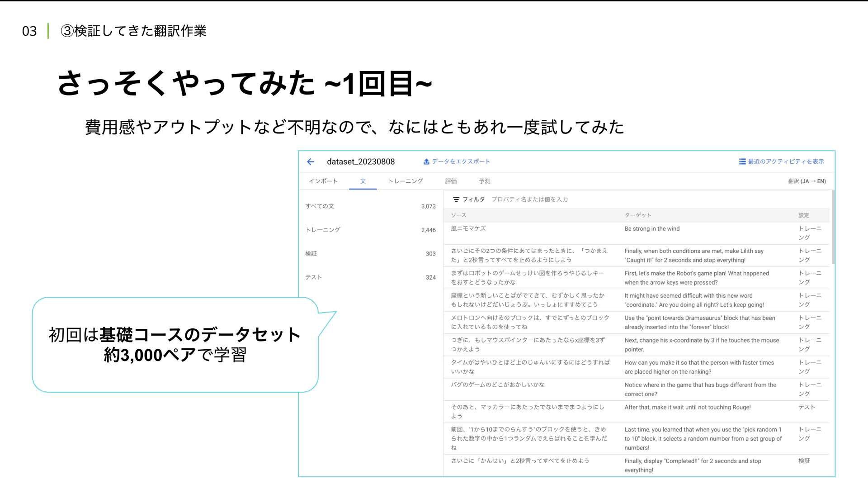Click the back arrow beside dataset_20230808
The width and height of the screenshot is (868, 489).
pos(311,162)
